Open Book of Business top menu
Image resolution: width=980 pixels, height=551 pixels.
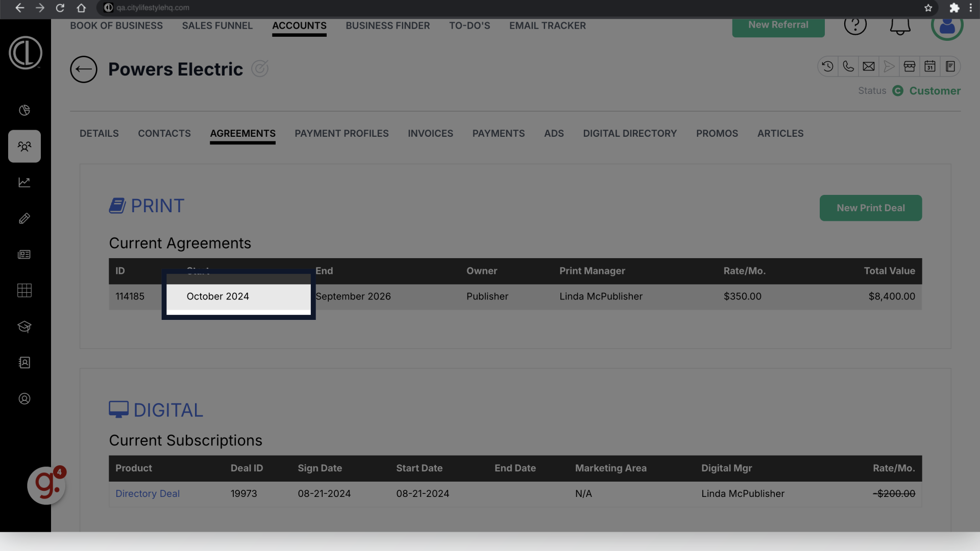pos(116,26)
